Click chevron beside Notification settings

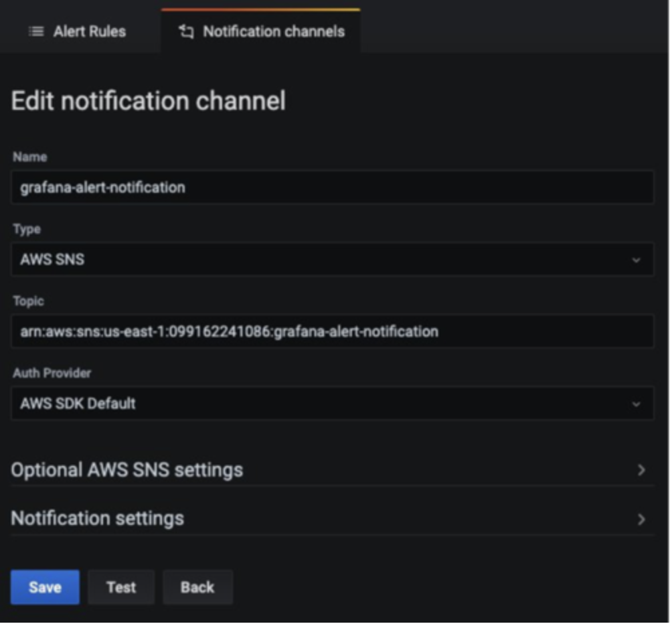click(642, 520)
